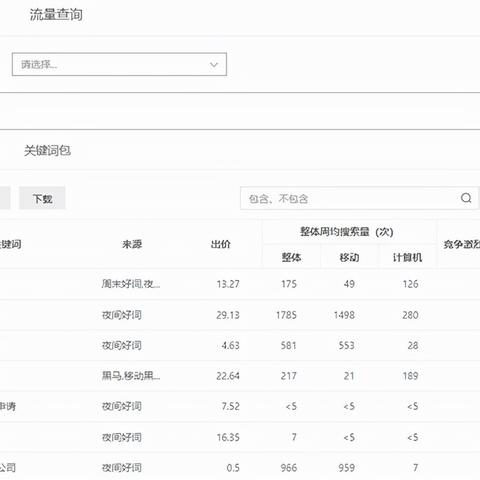480x480 pixels.
Task: Click the source cell 周末好词,夜...
Action: click(131, 284)
